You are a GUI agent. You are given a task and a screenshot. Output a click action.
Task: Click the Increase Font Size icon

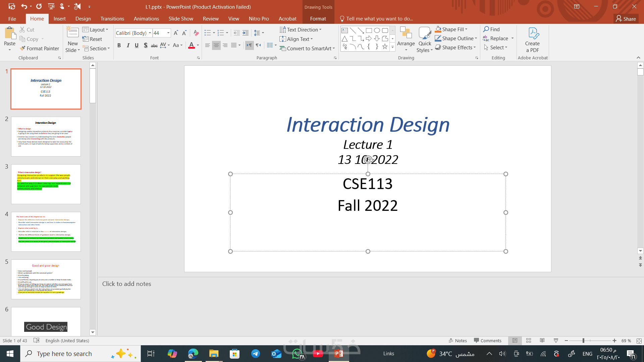(x=175, y=33)
